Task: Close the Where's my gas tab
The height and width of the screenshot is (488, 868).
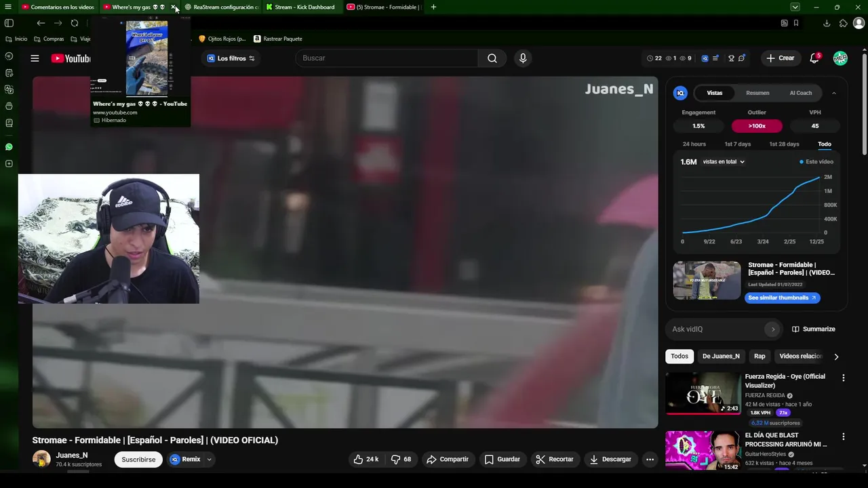Action: click(x=173, y=7)
